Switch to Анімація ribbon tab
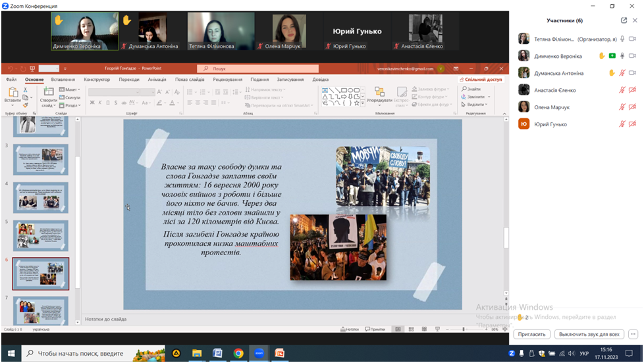 tap(157, 80)
